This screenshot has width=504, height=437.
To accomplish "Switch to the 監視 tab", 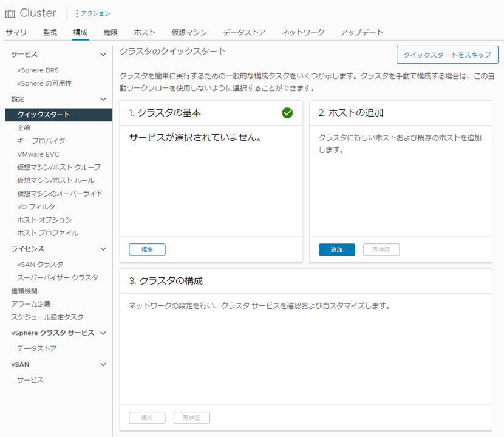I will click(x=50, y=32).
